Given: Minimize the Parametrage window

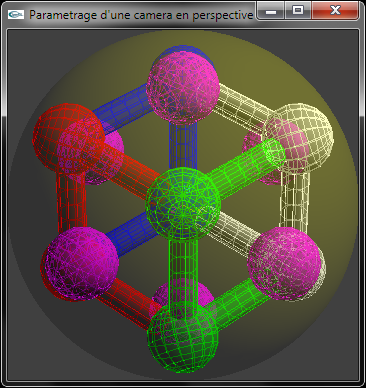Looking at the screenshot, I should pos(271,11).
